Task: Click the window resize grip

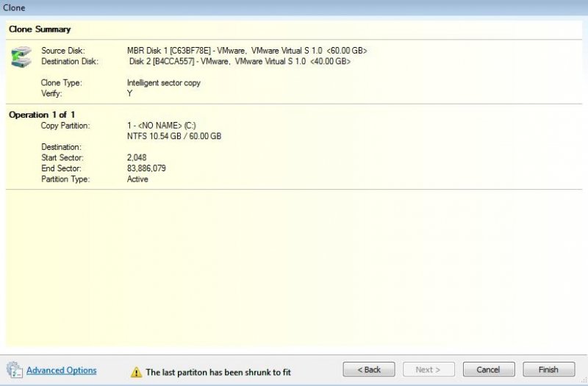Action: [x=584, y=382]
